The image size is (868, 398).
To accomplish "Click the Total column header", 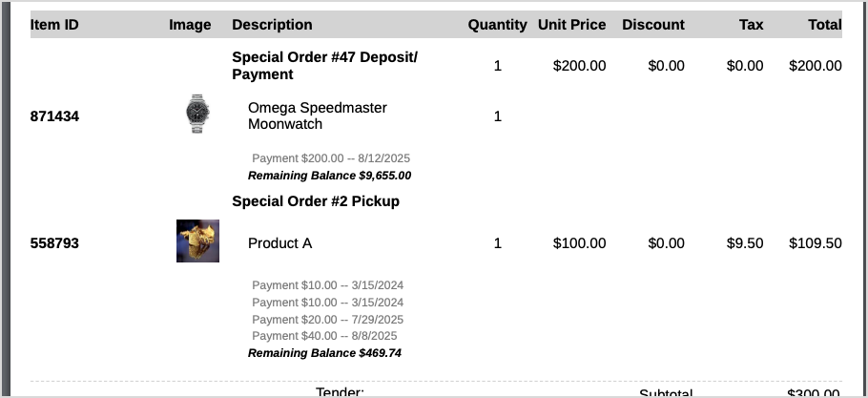I will (824, 25).
